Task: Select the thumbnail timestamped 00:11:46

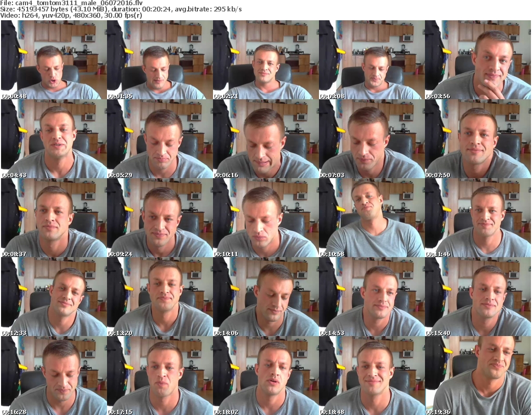Action: point(478,218)
